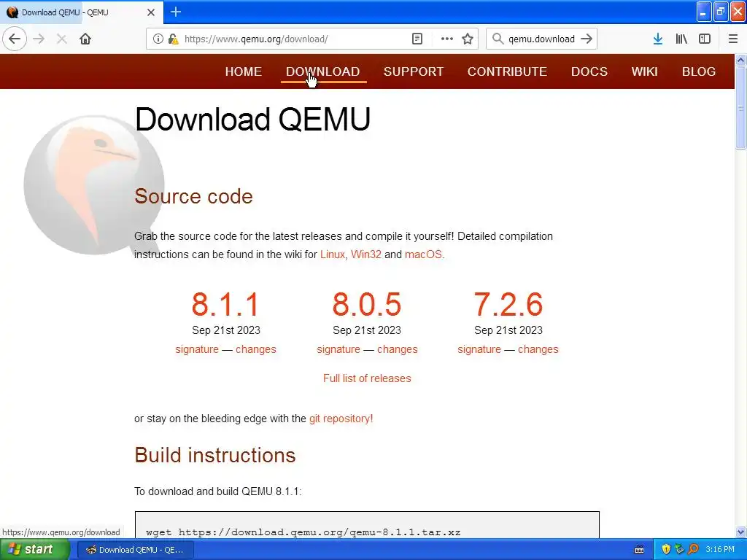
Task: Click the security shield tray icon
Action: [x=666, y=549]
